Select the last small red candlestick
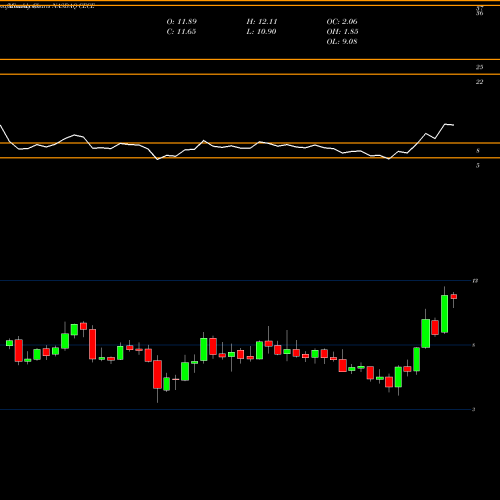The width and height of the screenshot is (500, 500). 454,296
